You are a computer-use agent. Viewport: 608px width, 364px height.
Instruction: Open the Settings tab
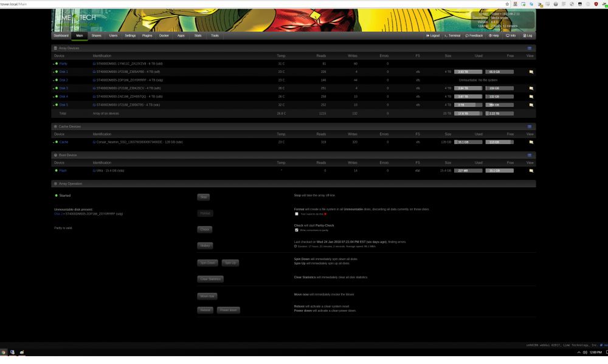[x=130, y=36]
